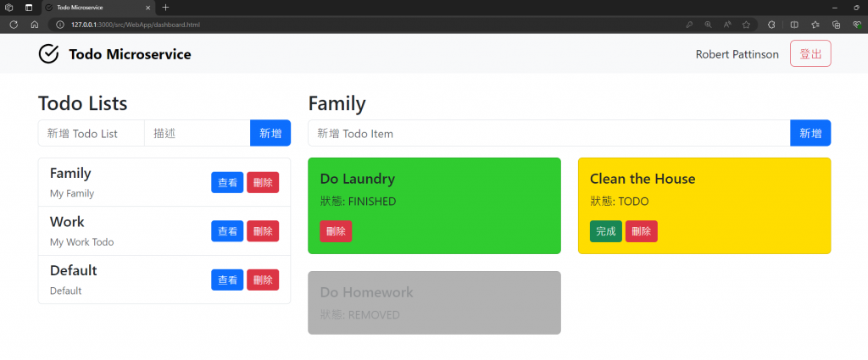Click the Do Laundry card title
The width and height of the screenshot is (868, 360).
pyautogui.click(x=358, y=180)
